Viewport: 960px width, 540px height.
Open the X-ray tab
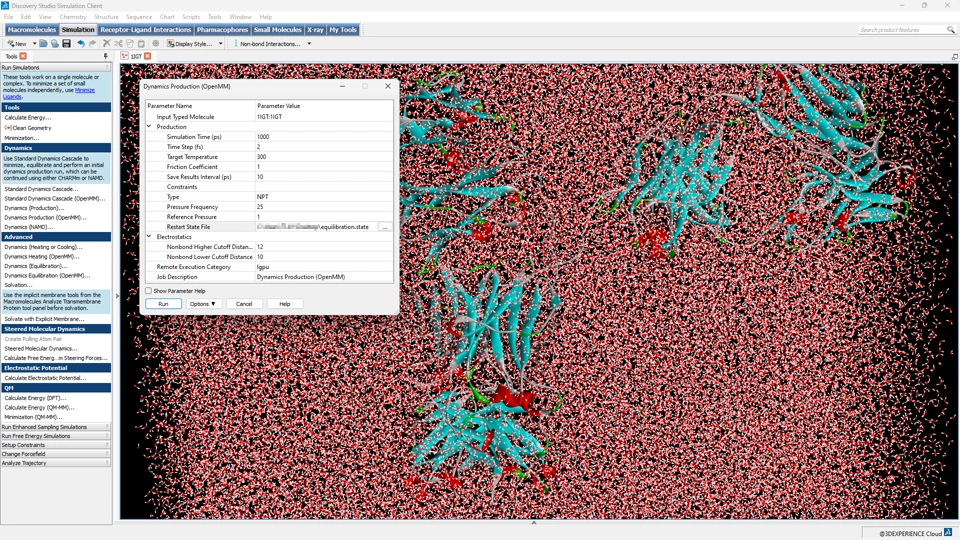(315, 29)
